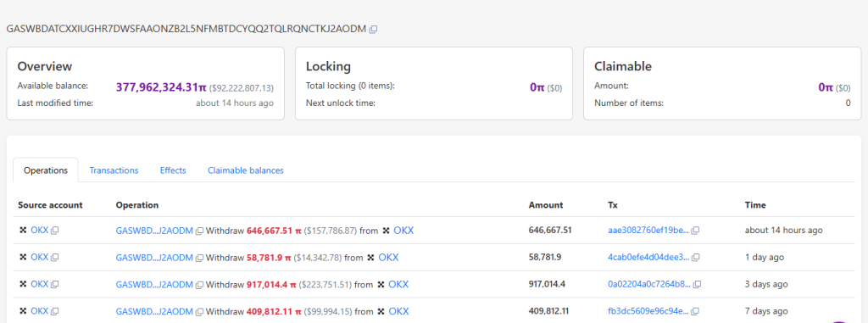
Task: Open OKX destination link after 646,667.51 withdraw
Action: pos(403,230)
